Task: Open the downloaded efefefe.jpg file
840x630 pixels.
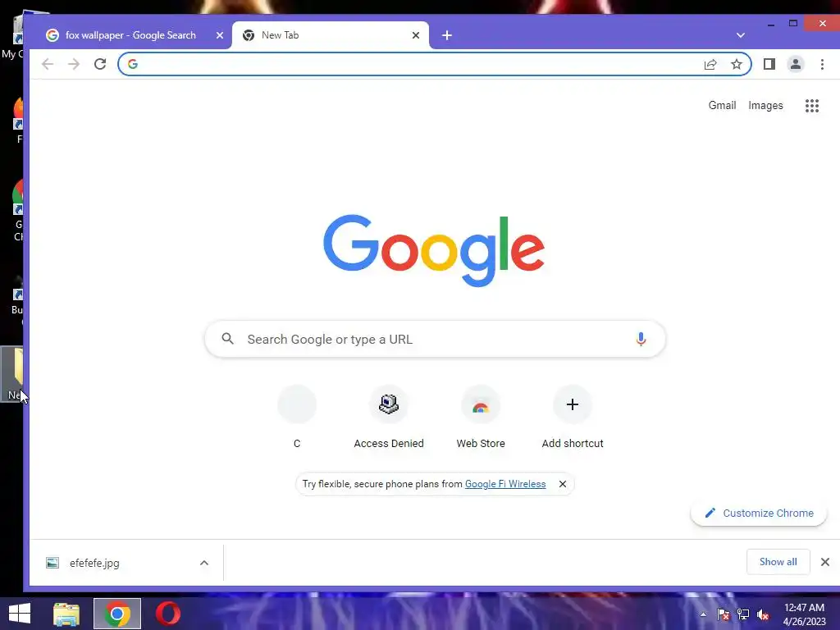Action: coord(94,563)
